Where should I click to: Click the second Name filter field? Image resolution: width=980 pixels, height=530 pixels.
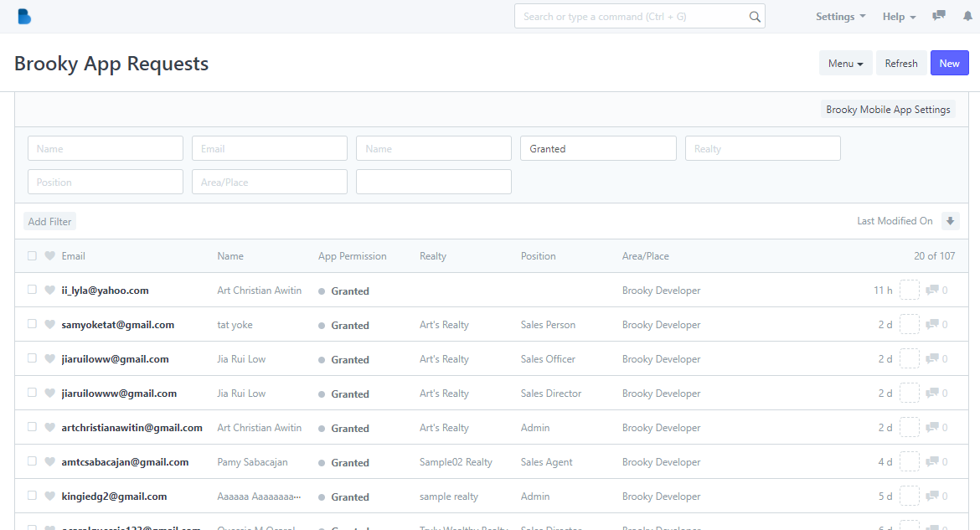point(434,149)
